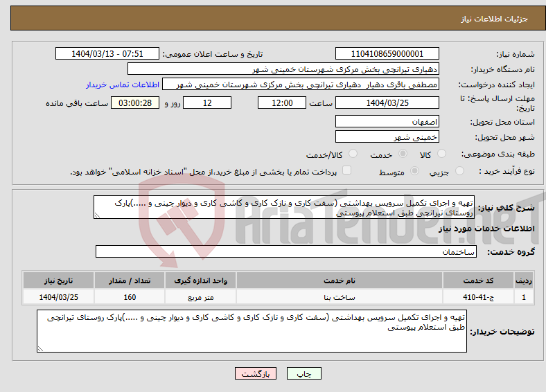Click the نوع فرآیند خرید label
This screenshot has width=546, height=392.
tap(507, 171)
